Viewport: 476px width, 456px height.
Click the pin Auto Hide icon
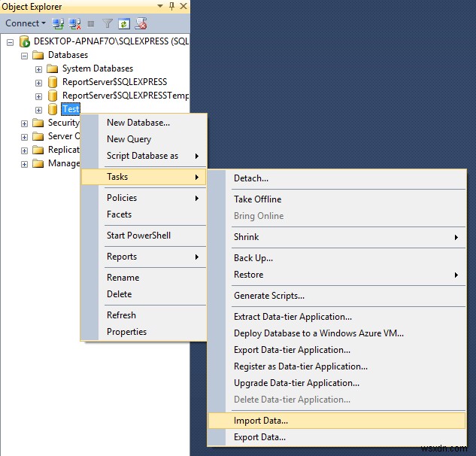pos(171,6)
